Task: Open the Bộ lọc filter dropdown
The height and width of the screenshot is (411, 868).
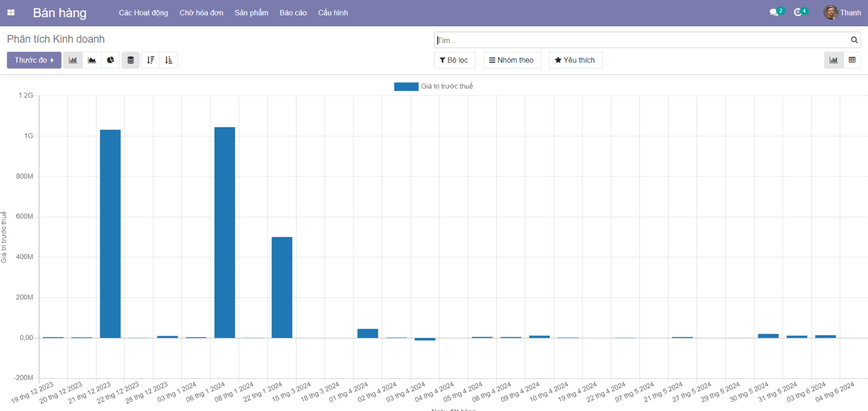Action: [454, 60]
